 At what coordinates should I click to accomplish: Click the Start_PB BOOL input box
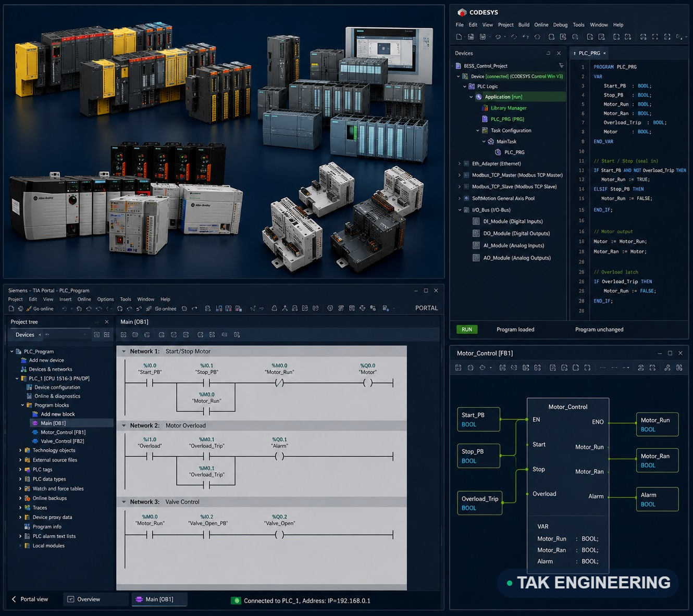[478, 419]
